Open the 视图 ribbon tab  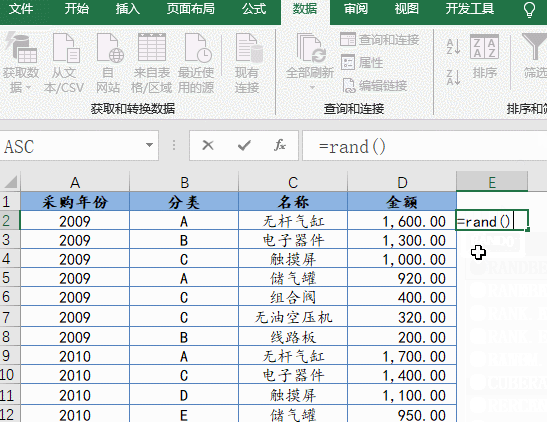point(406,9)
